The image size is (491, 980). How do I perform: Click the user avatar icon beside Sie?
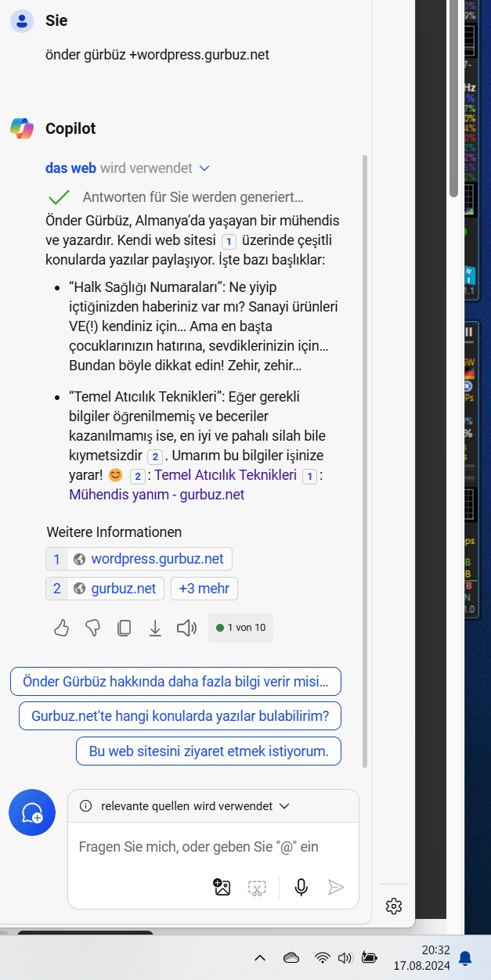coord(22,20)
